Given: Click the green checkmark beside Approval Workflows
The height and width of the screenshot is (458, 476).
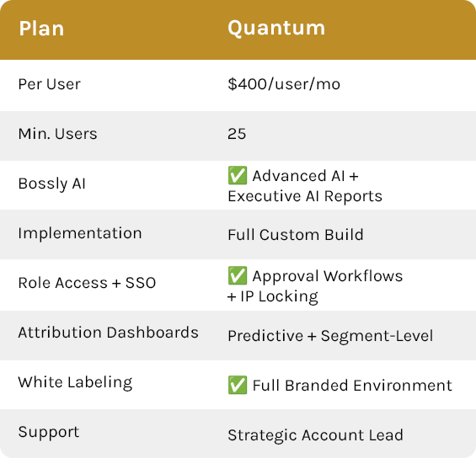Looking at the screenshot, I should (x=238, y=275).
